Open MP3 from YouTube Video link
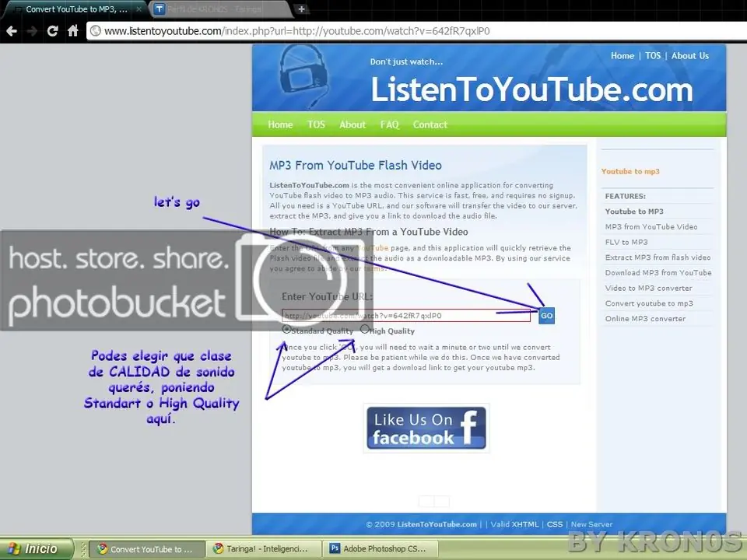 [651, 226]
